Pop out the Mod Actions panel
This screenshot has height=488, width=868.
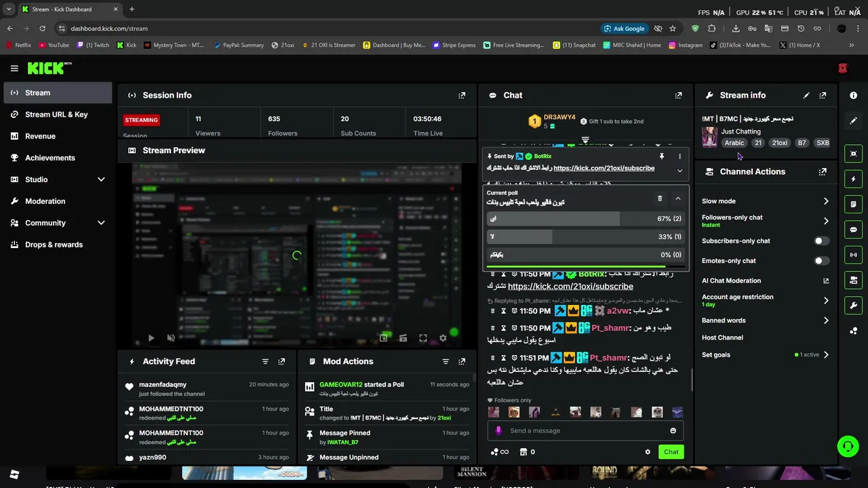pos(462,361)
